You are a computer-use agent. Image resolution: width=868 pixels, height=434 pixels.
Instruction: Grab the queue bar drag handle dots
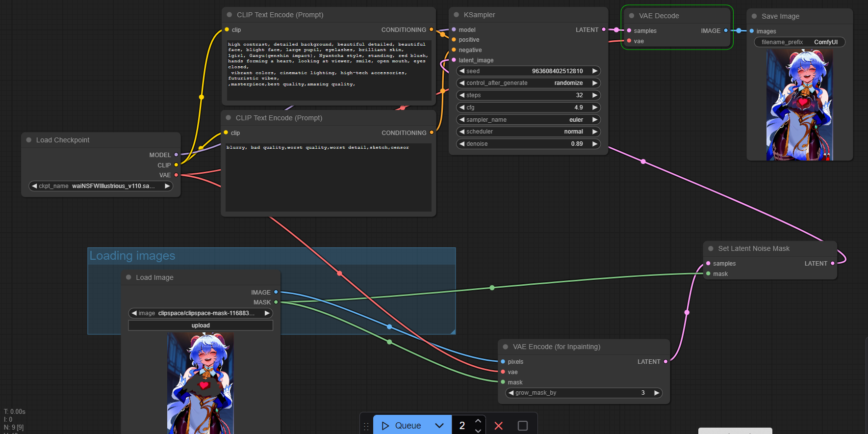coord(366,427)
